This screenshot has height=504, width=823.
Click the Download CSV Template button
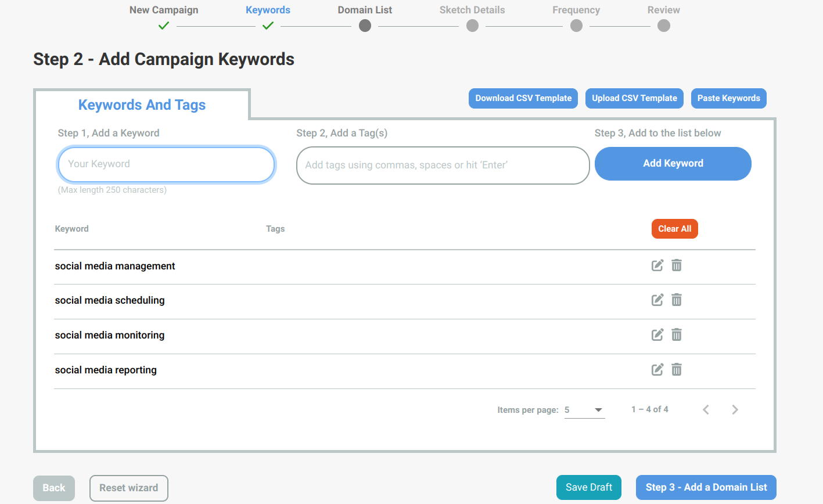(523, 98)
